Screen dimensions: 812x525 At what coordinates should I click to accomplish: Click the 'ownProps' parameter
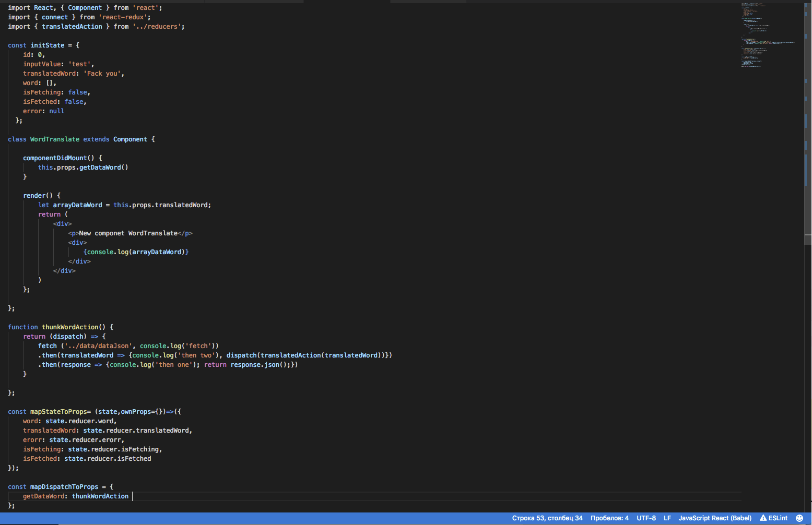tap(136, 412)
